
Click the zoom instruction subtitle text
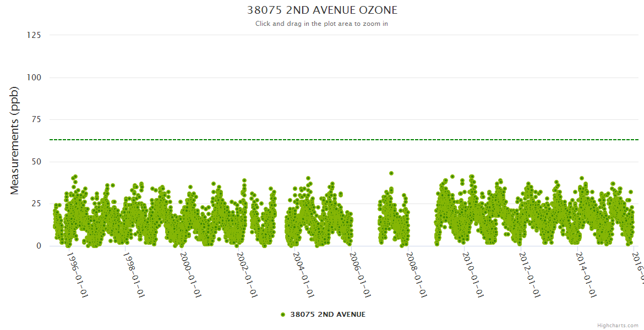click(321, 24)
